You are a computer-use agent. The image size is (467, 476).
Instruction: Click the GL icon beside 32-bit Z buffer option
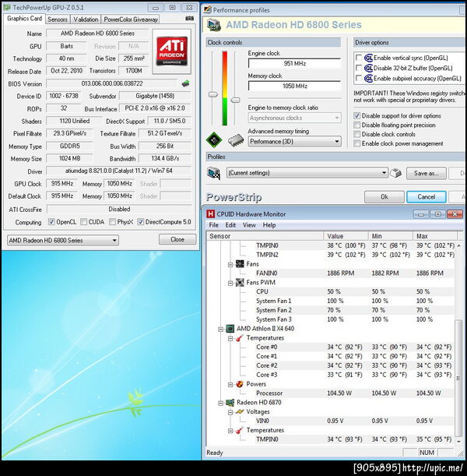368,68
